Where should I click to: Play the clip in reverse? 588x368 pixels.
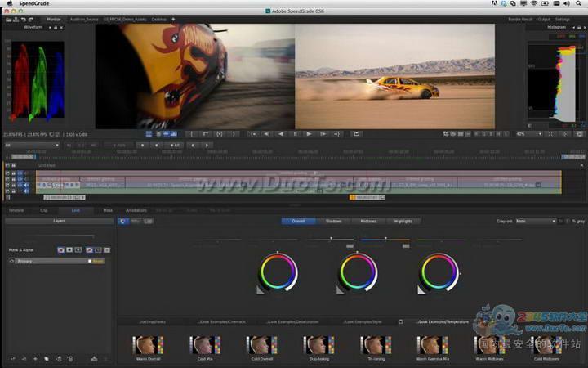point(281,134)
